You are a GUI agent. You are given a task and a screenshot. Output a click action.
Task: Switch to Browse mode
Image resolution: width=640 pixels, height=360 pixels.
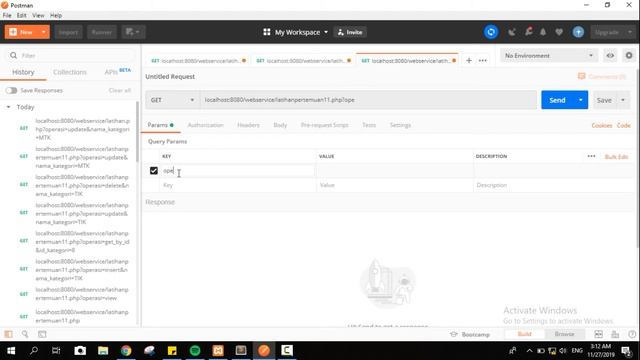pyautogui.click(x=564, y=334)
